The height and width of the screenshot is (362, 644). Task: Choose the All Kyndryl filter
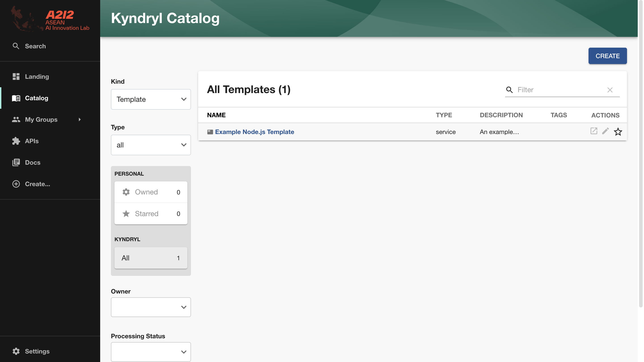(x=151, y=258)
